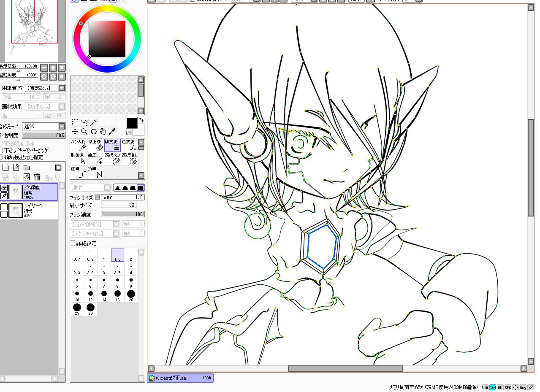540x392 pixels.
Task: Toggle link box on レイヤー1 layer
Action: pos(4,214)
